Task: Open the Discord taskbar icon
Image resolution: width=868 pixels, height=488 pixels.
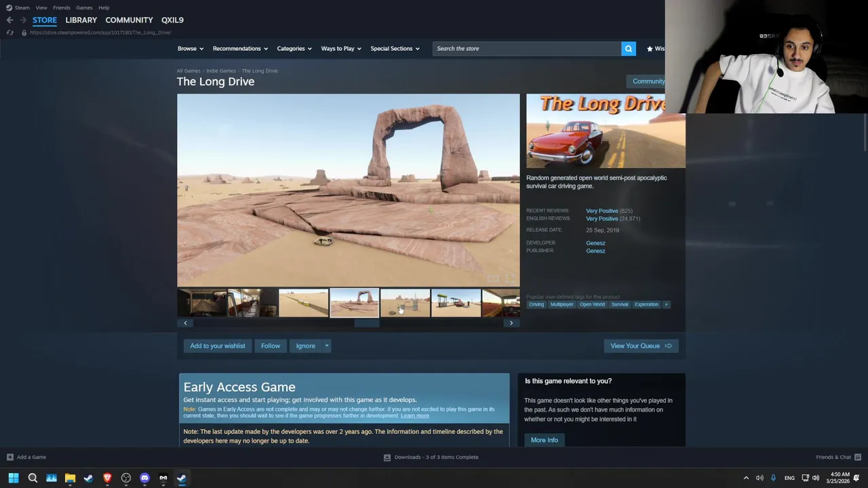Action: click(144, 478)
